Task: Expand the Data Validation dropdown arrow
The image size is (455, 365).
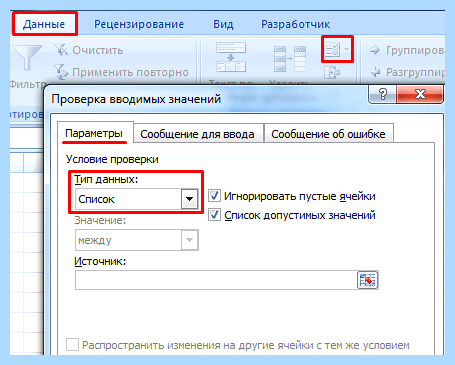Action: (x=347, y=50)
